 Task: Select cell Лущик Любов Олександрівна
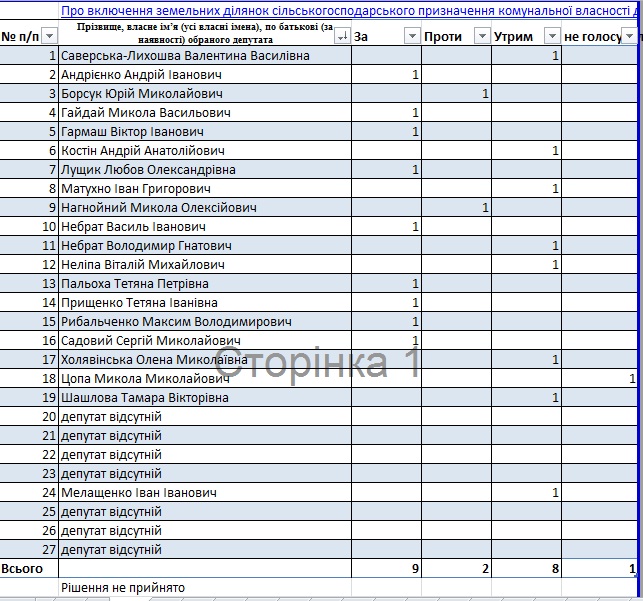(x=205, y=169)
